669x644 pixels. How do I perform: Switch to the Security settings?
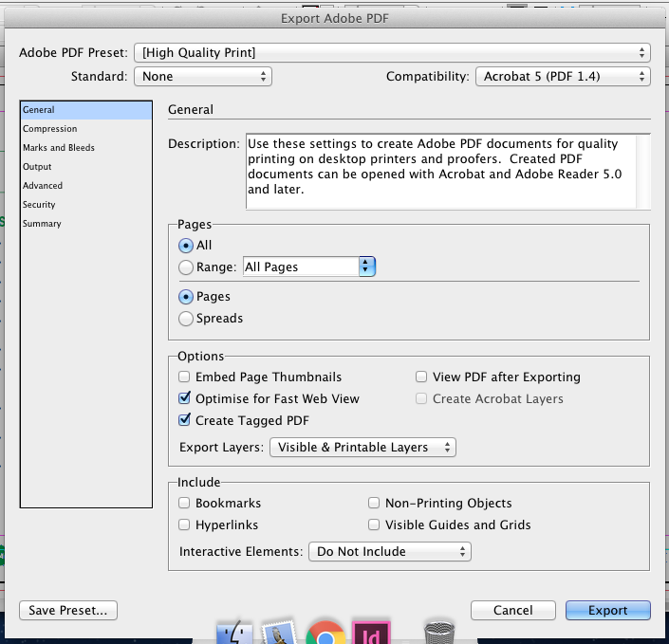85,205
